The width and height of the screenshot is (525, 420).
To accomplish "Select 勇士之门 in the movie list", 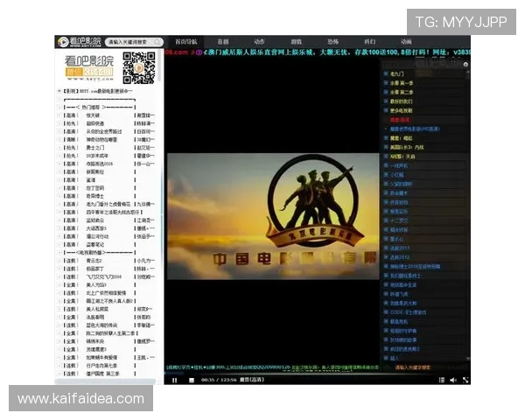I will click(95, 148).
